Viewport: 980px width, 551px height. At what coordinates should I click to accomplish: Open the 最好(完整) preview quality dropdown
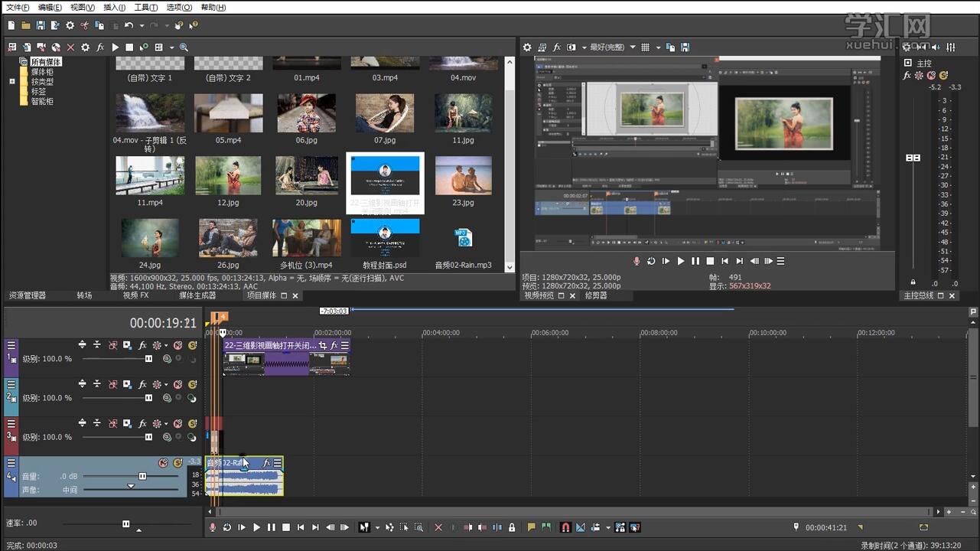coord(613,47)
